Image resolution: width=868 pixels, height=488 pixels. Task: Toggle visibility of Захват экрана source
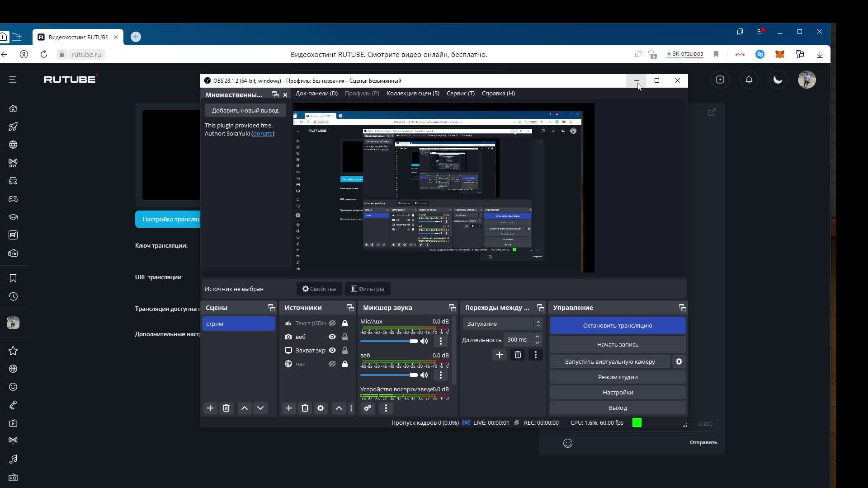click(332, 351)
